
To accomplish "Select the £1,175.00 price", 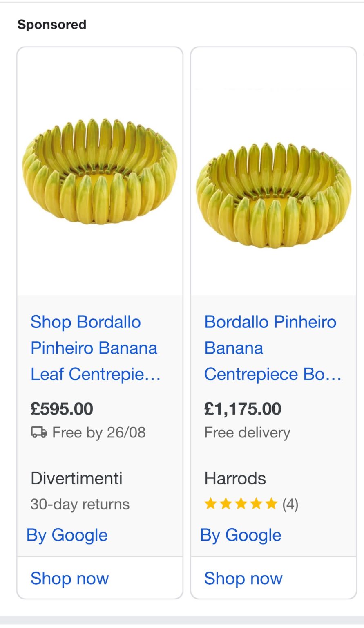I will tap(243, 409).
